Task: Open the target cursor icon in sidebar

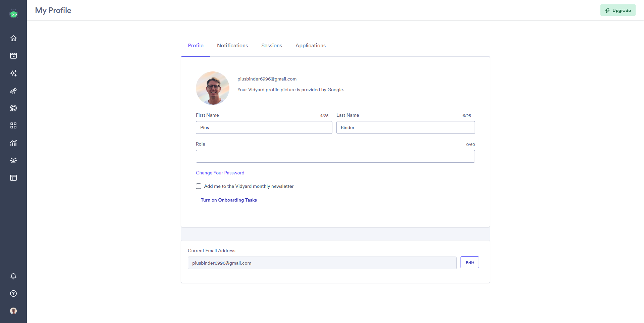Action: [x=13, y=108]
